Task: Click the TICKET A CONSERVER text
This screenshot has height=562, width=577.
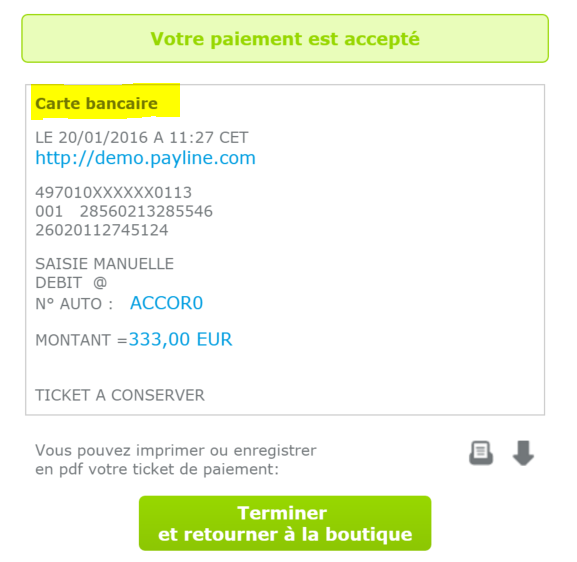Action: click(x=120, y=395)
